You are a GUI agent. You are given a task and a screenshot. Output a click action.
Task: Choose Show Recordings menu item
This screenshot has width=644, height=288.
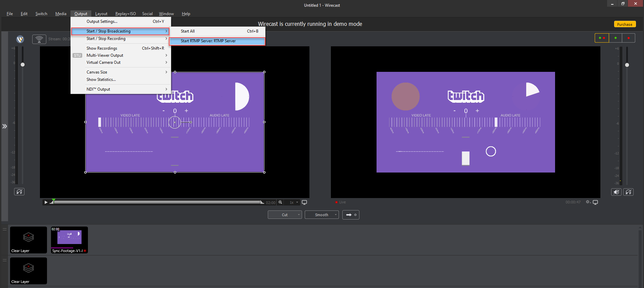click(121, 48)
